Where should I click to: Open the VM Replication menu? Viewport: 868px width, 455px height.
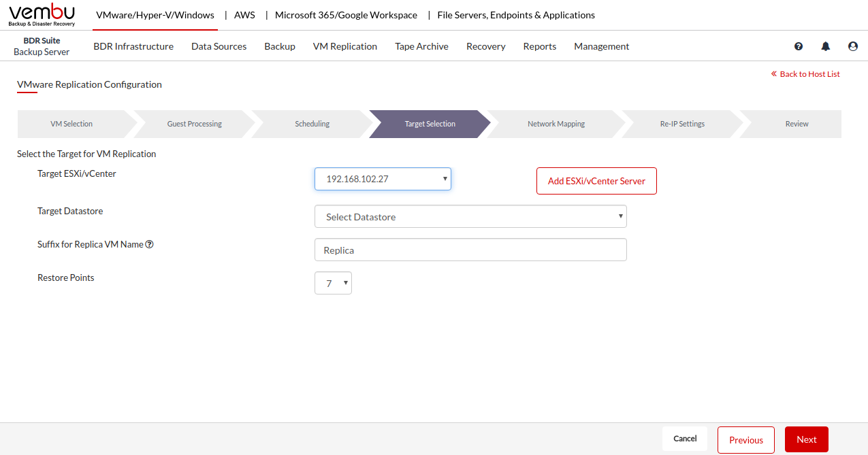click(344, 46)
